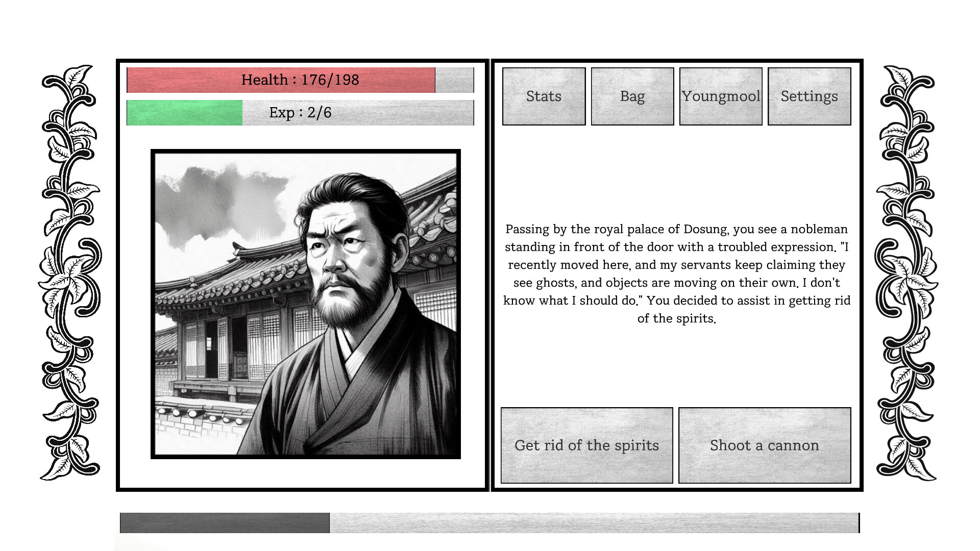The height and width of the screenshot is (551, 980).
Task: Click the story text about Dosung palace
Action: tap(677, 274)
